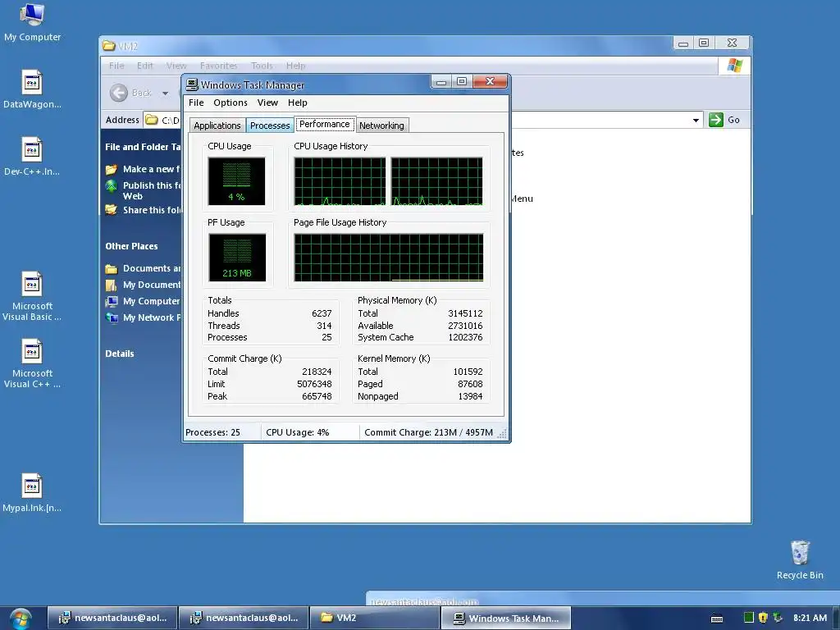This screenshot has height=630, width=840.
Task: Click the network connection tray icon
Action: tap(778, 617)
